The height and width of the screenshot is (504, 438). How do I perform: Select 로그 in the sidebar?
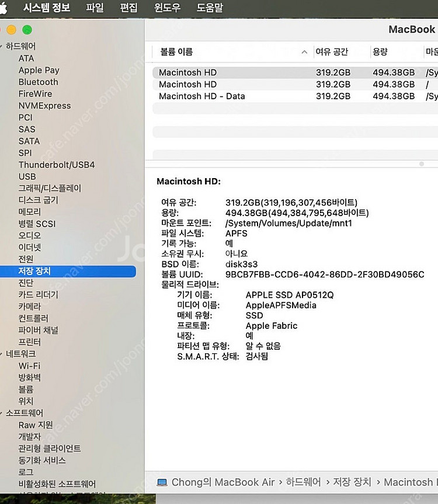(x=26, y=472)
